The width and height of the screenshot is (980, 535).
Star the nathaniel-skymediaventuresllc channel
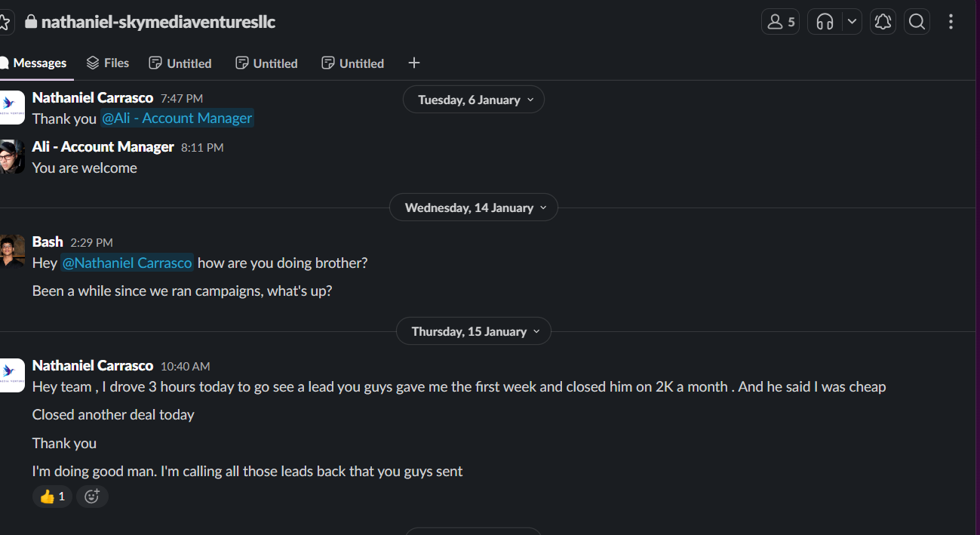click(x=5, y=22)
